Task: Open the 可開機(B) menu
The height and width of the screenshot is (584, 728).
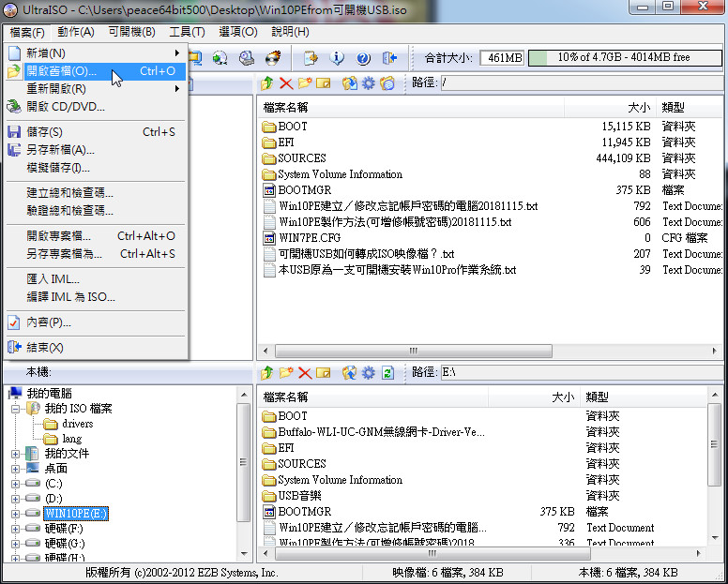Action: click(132, 32)
